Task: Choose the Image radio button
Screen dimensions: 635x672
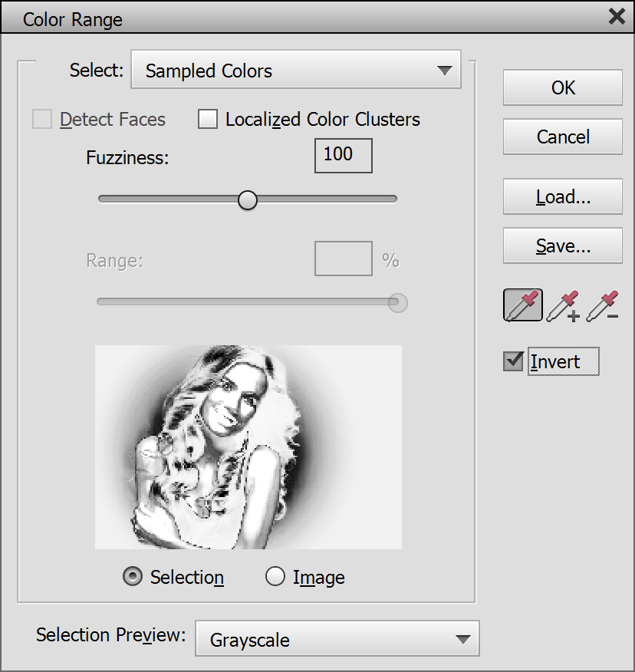Action: (275, 578)
